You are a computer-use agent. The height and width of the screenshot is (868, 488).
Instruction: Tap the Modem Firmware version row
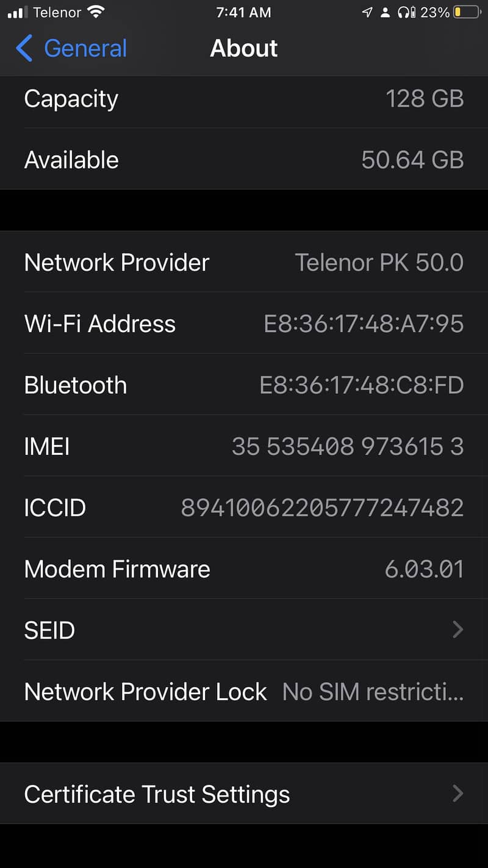tap(244, 569)
